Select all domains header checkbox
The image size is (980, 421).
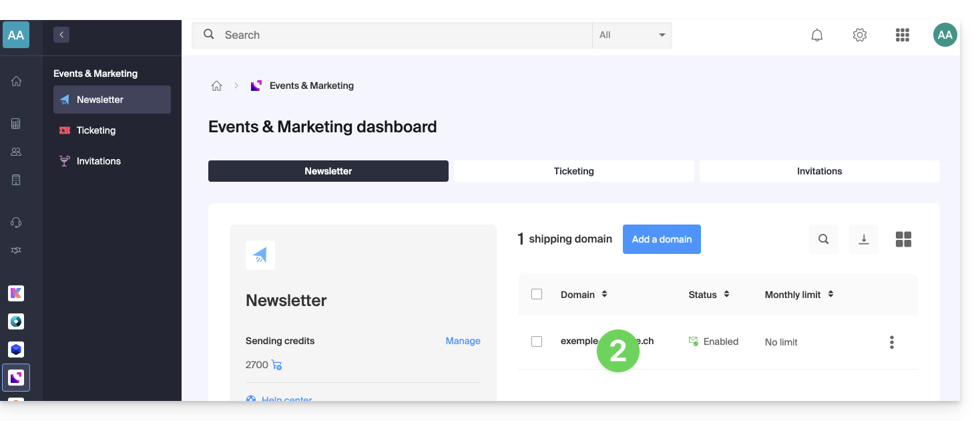537,294
